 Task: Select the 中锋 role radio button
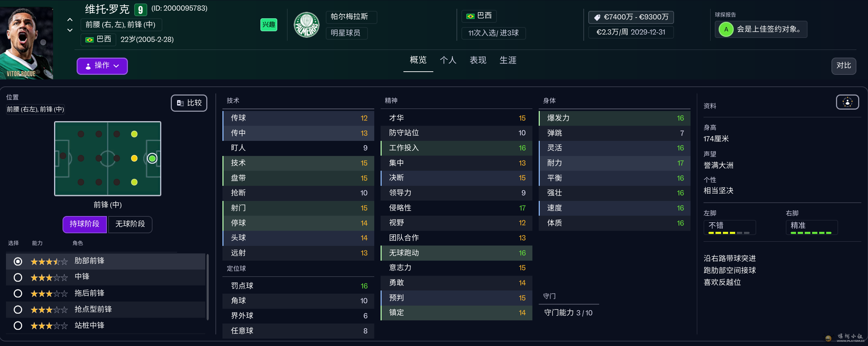tap(18, 278)
